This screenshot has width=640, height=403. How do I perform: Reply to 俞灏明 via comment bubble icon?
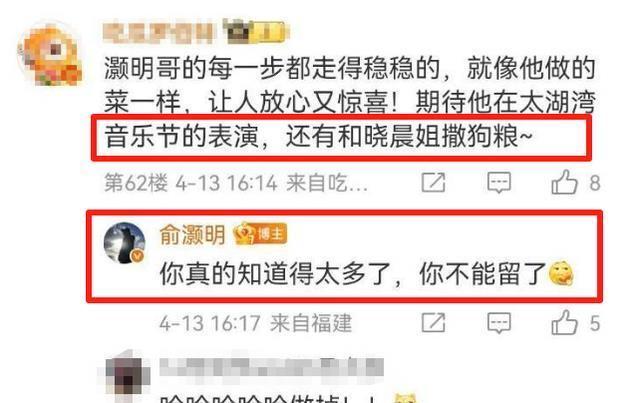tap(499, 323)
